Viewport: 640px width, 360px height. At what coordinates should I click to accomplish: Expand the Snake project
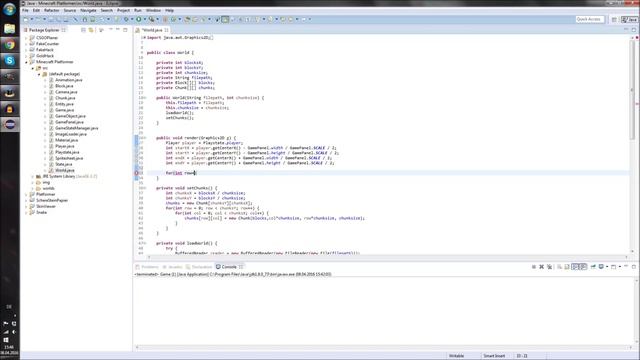click(27, 213)
